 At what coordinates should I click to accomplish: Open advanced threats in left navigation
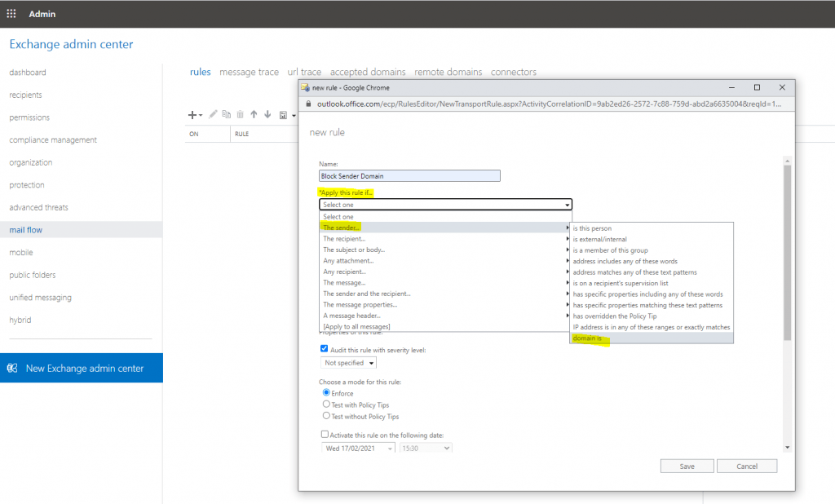(x=39, y=207)
